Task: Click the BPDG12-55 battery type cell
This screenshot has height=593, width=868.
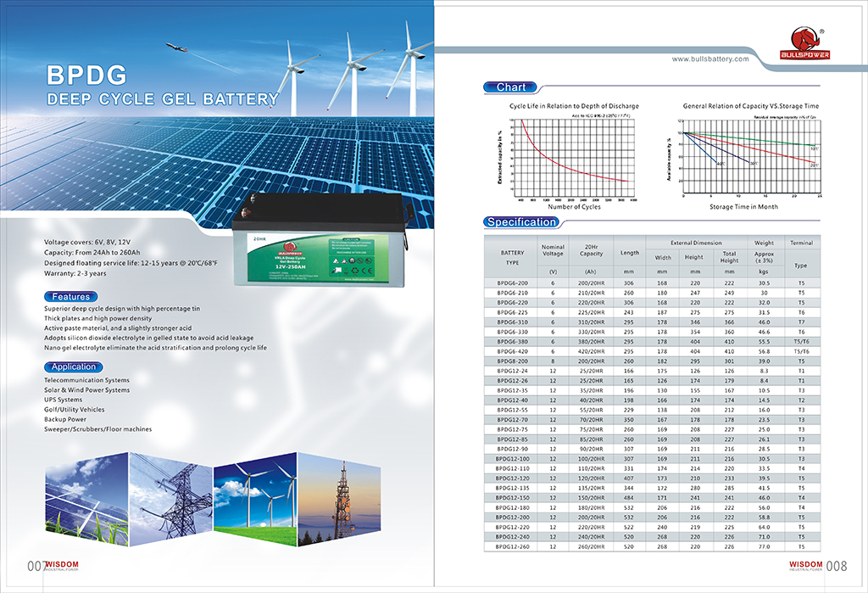Action: [x=512, y=410]
